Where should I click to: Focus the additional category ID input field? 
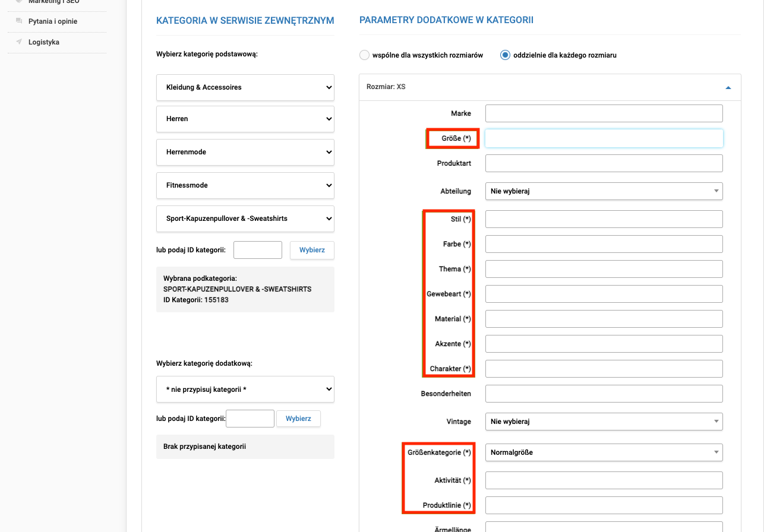click(250, 419)
